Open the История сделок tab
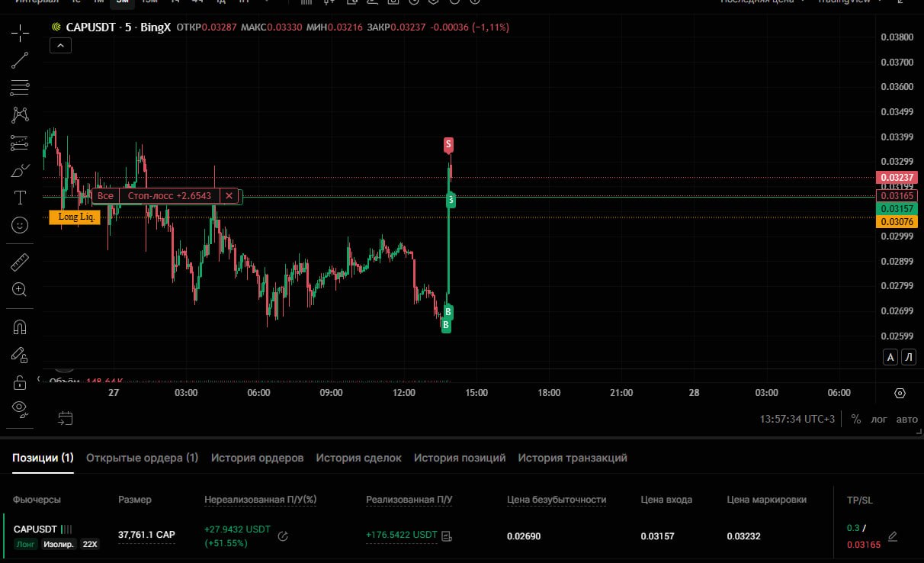924x563 pixels. click(358, 458)
